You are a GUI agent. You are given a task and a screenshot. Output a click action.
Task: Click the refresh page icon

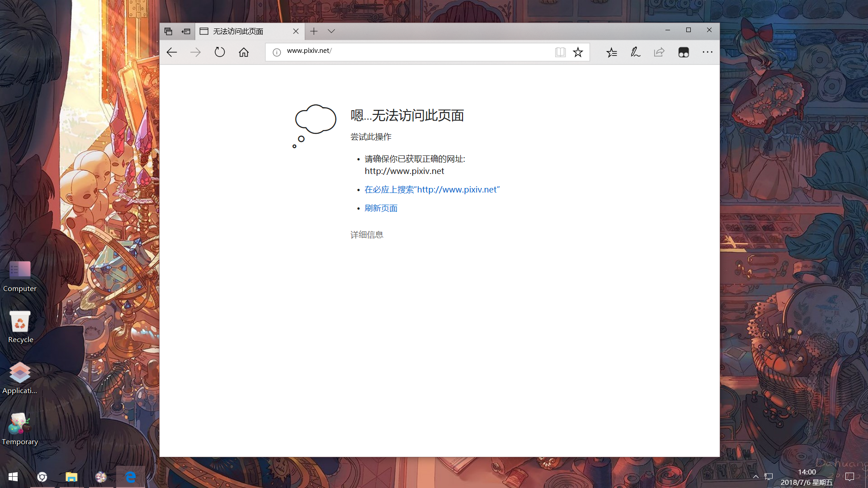[220, 52]
